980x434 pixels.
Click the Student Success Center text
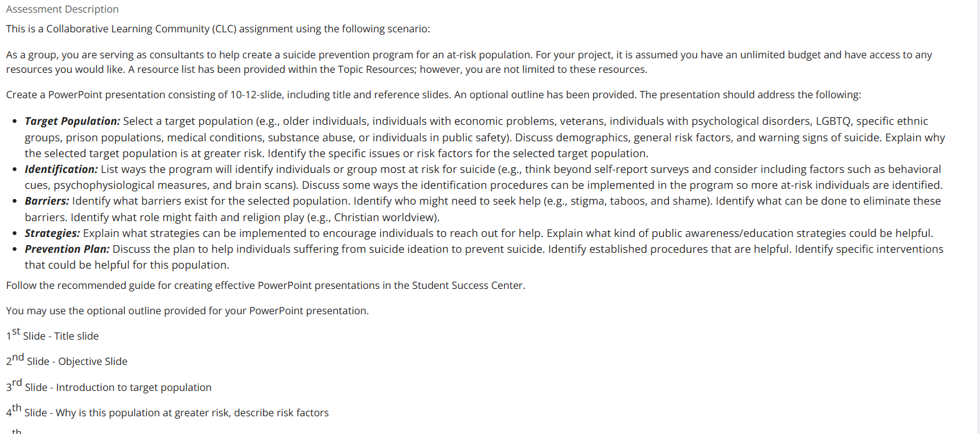coord(468,285)
